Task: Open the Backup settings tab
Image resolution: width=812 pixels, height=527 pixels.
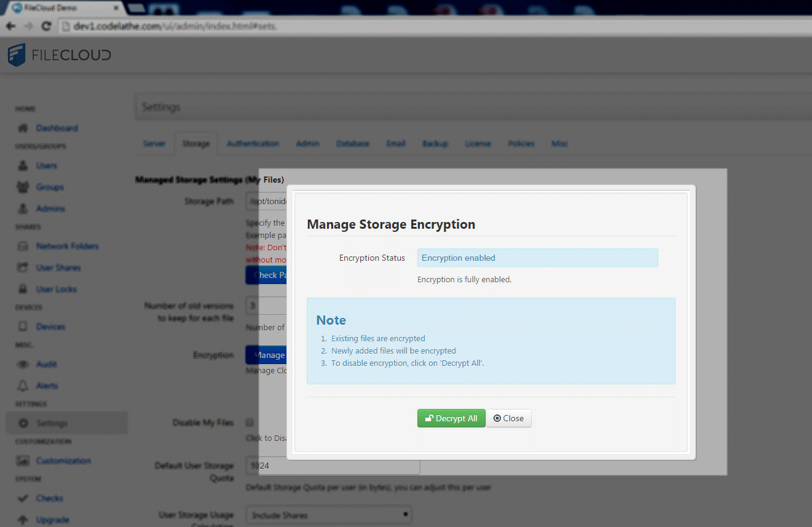Action: (435, 144)
